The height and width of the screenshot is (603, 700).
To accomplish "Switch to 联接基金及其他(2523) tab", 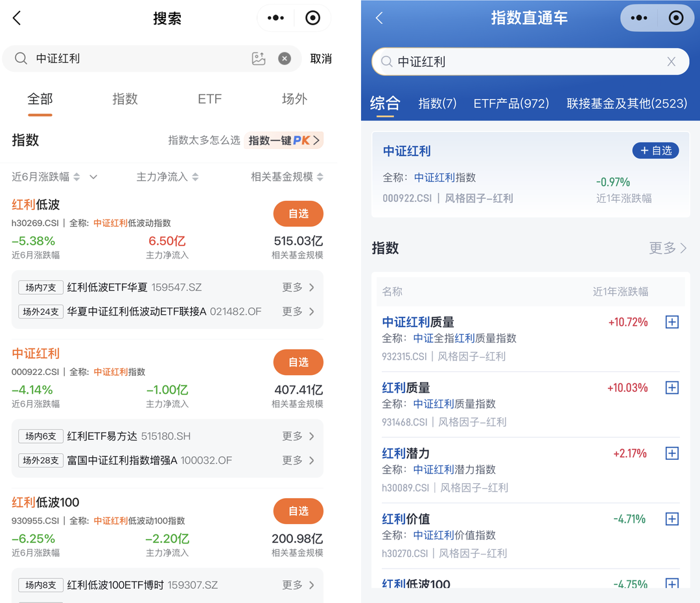I will [x=627, y=103].
